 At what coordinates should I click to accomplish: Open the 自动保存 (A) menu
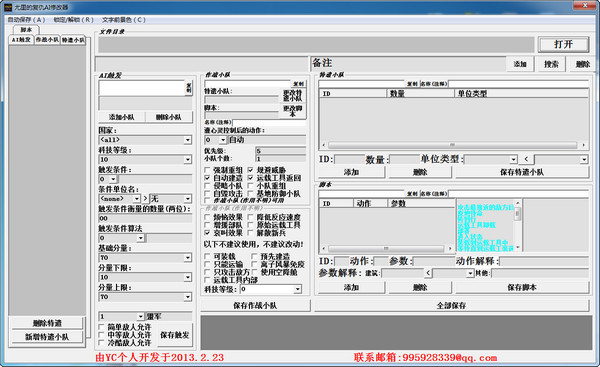(x=26, y=20)
